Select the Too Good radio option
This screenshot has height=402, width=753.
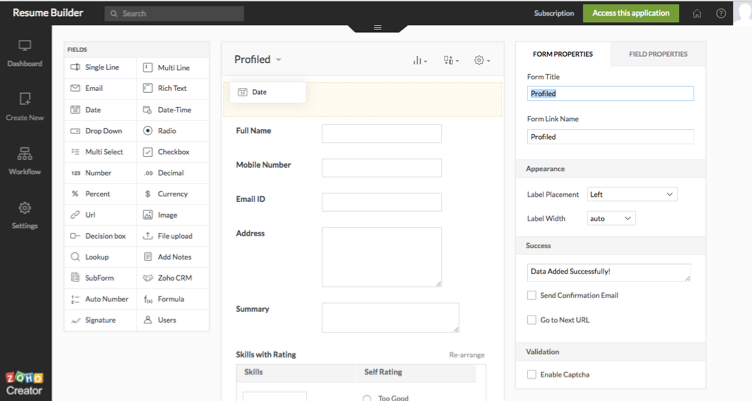point(367,398)
